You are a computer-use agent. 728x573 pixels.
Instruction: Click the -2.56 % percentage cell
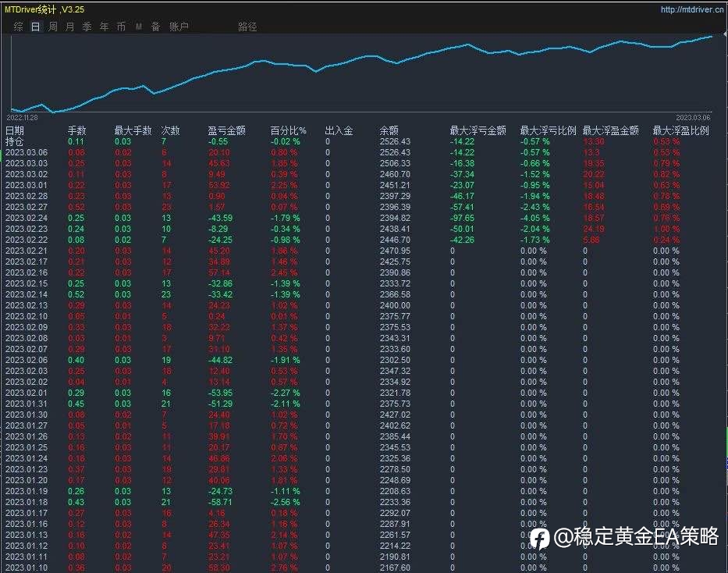pos(285,502)
